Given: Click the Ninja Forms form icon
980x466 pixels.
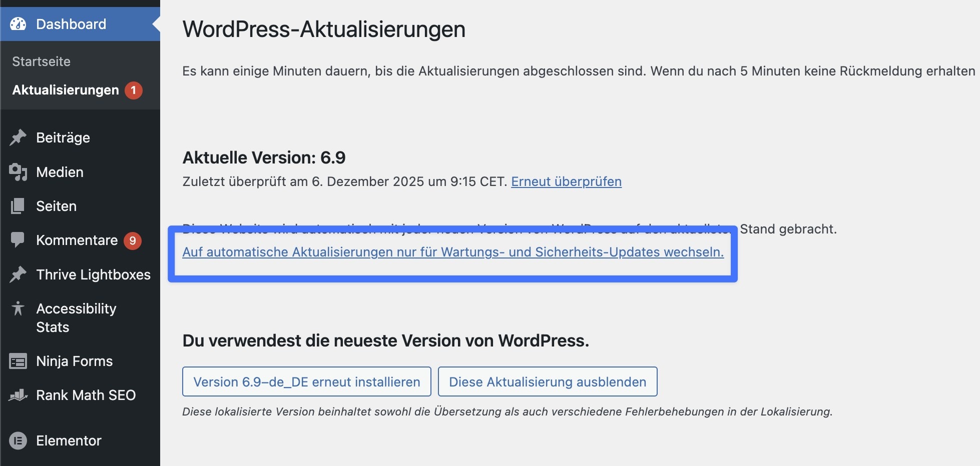Looking at the screenshot, I should pyautogui.click(x=19, y=360).
